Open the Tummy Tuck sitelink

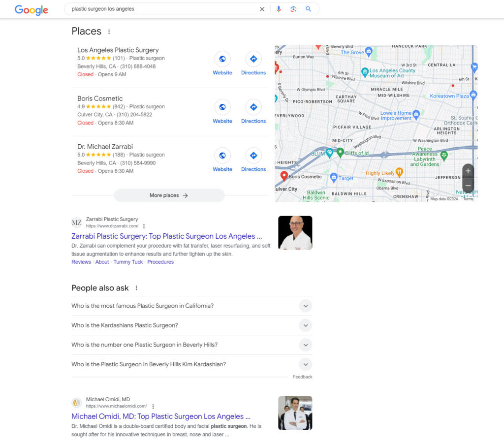128,262
